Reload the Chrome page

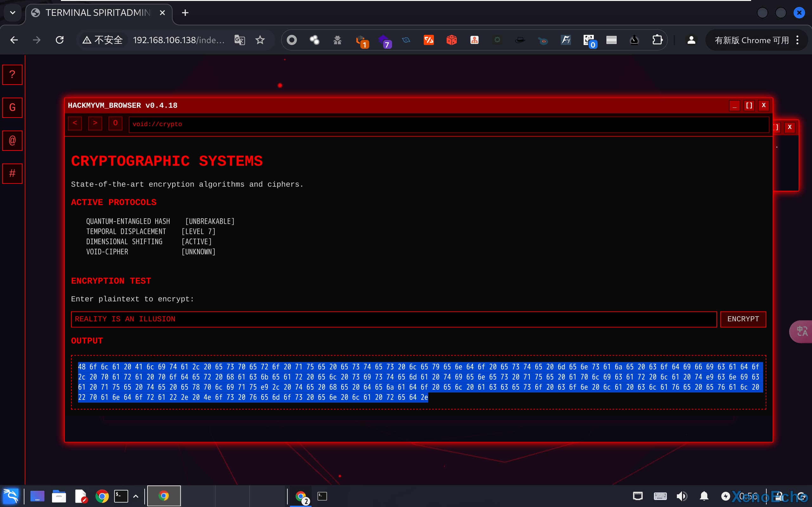click(x=60, y=40)
